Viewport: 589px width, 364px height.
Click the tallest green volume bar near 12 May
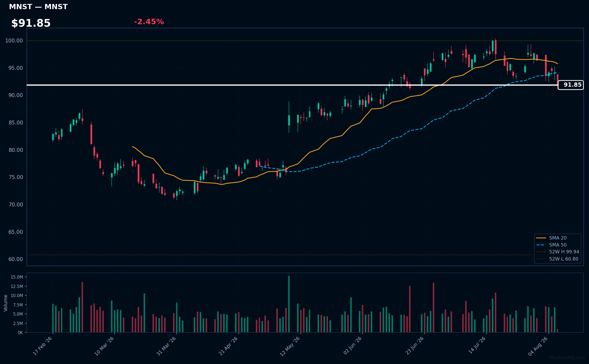tap(289, 304)
